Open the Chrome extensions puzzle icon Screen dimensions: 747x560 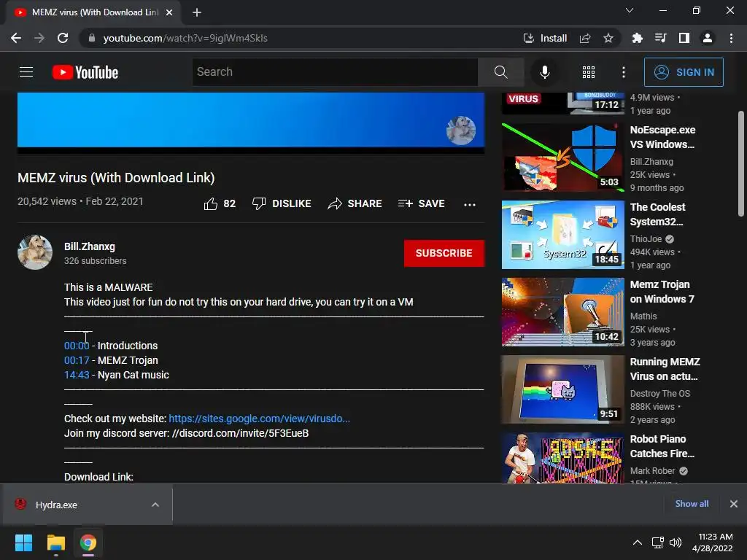pos(637,38)
